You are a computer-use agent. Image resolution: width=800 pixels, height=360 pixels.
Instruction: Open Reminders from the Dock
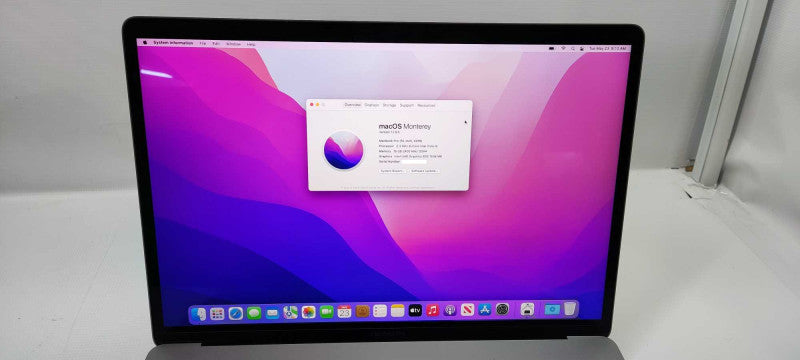[380, 311]
